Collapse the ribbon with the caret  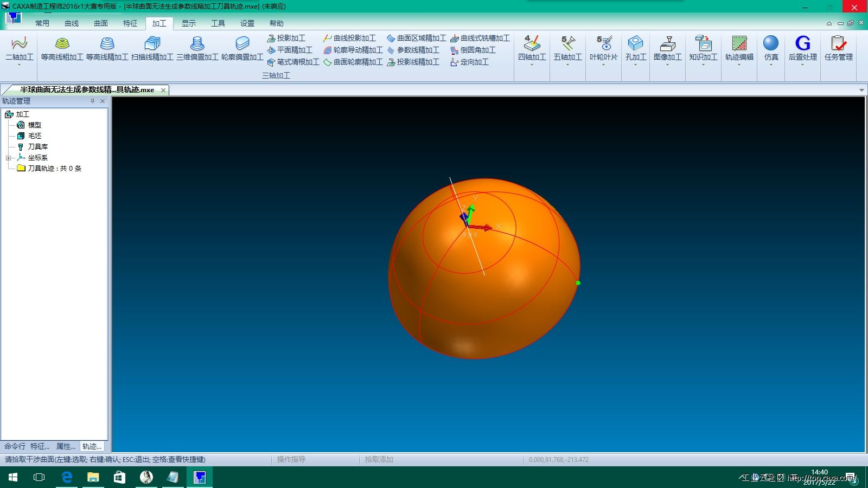point(829,23)
